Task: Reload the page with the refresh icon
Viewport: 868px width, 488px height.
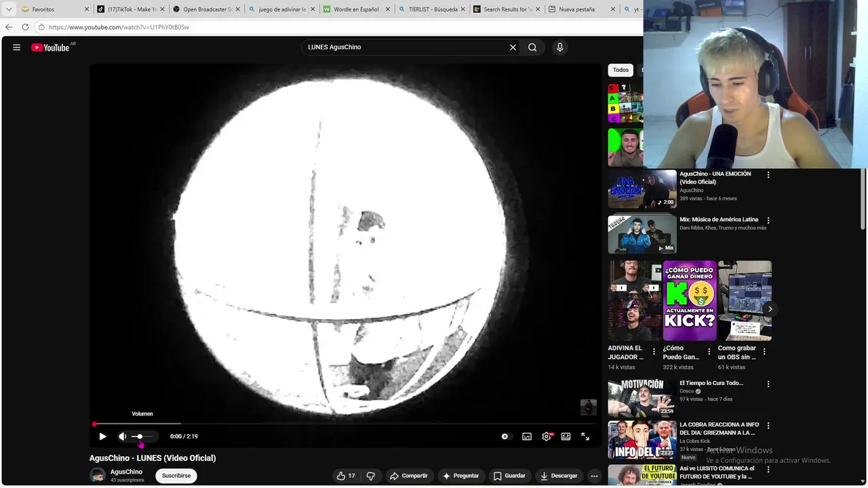Action: click(25, 27)
